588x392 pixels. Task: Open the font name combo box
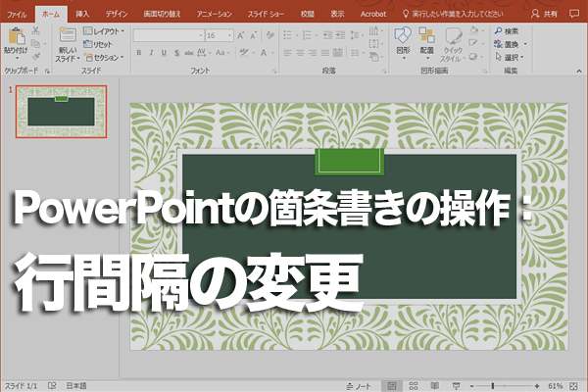pos(169,35)
